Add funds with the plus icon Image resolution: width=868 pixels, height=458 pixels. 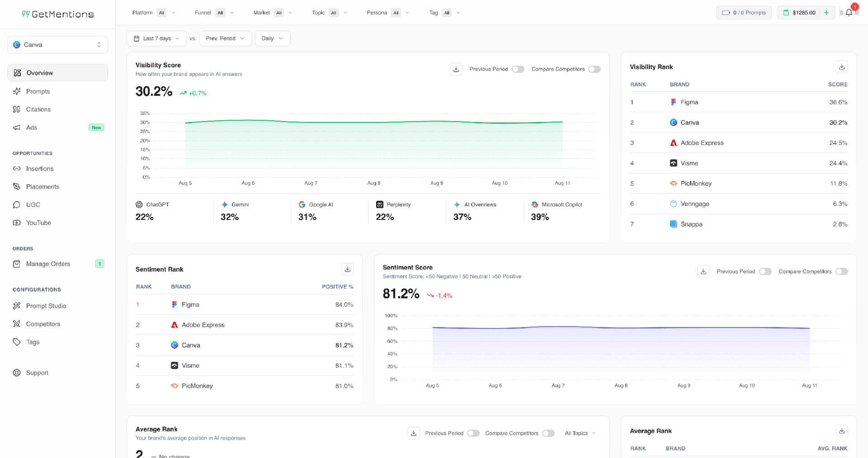pyautogui.click(x=826, y=13)
